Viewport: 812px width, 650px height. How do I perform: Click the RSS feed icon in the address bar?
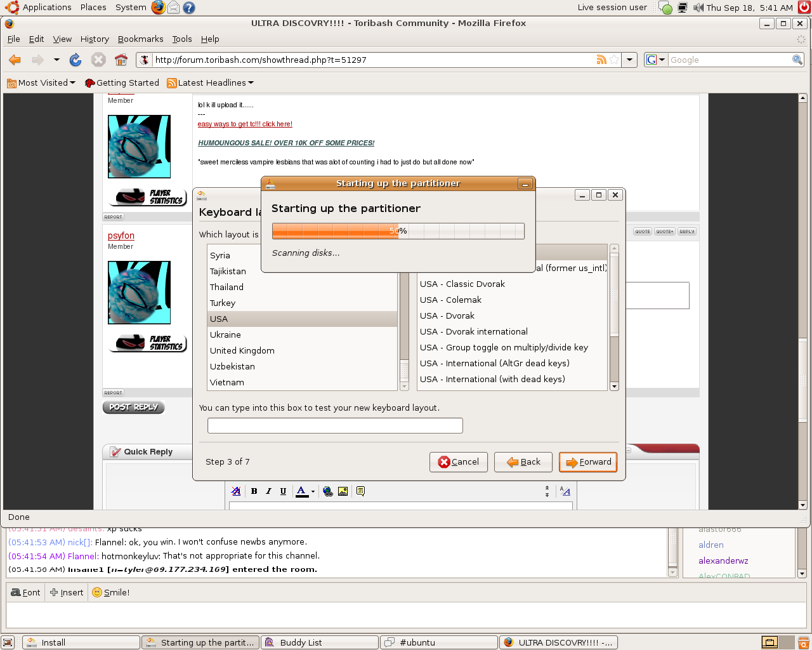click(x=601, y=60)
